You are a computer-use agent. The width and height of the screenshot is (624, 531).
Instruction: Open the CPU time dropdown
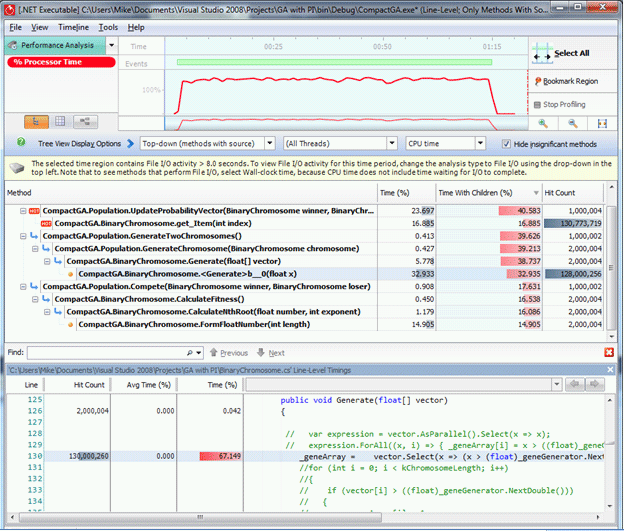coord(479,144)
